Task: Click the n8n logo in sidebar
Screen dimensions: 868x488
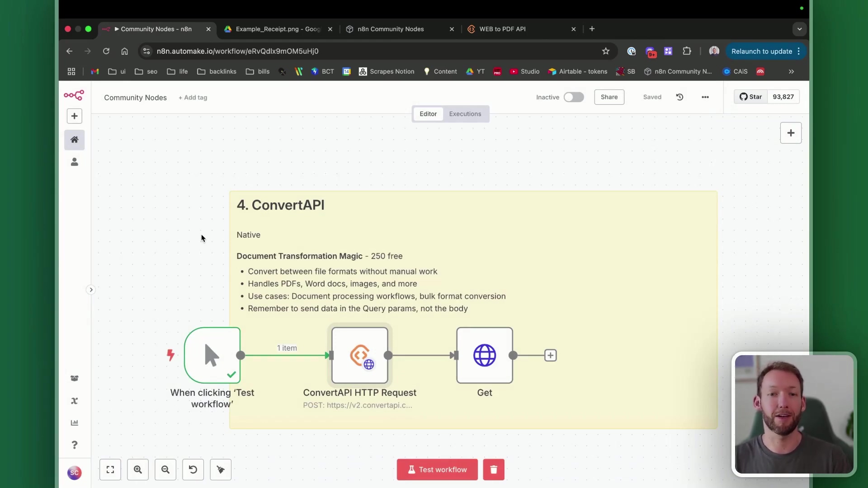Action: pos(74,95)
